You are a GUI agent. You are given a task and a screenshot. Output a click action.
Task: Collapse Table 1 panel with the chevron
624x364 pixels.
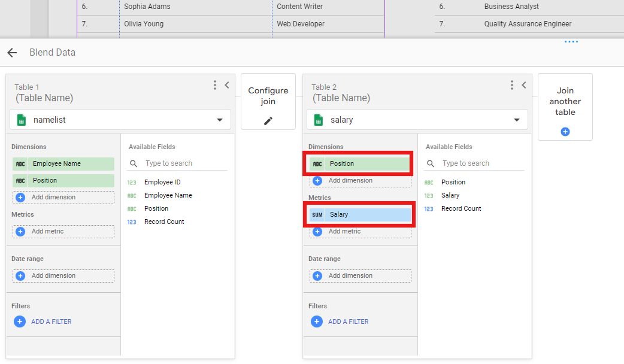tap(227, 85)
